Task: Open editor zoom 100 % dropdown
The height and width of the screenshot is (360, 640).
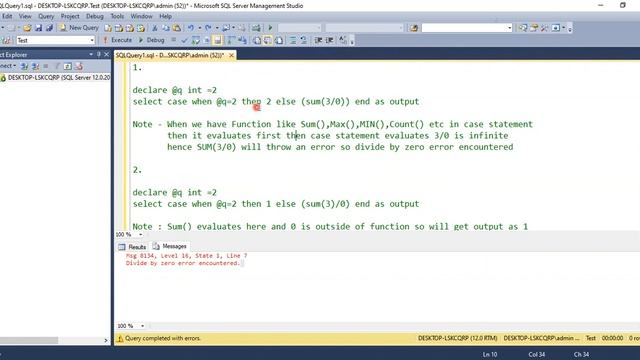Action: (140, 234)
